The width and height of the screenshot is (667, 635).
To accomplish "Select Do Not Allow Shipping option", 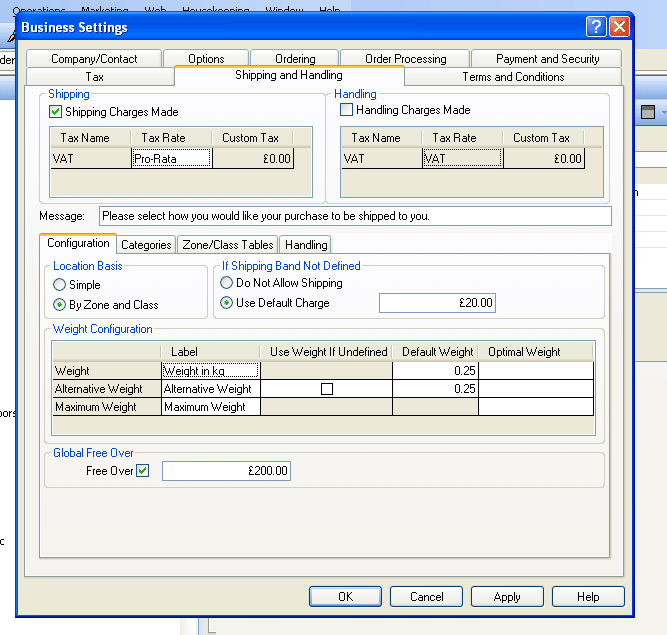I will [x=227, y=283].
